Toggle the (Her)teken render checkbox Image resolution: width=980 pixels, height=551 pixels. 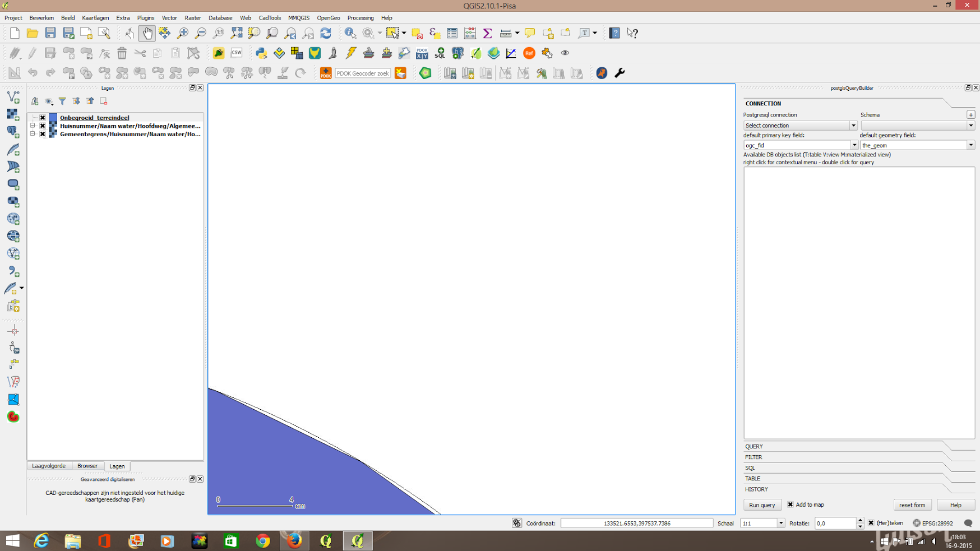[871, 523]
